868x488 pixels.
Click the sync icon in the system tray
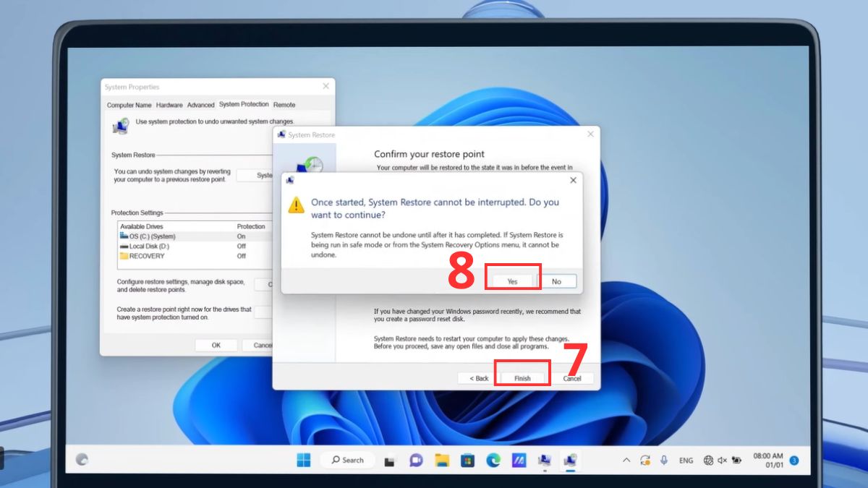pyautogui.click(x=644, y=460)
